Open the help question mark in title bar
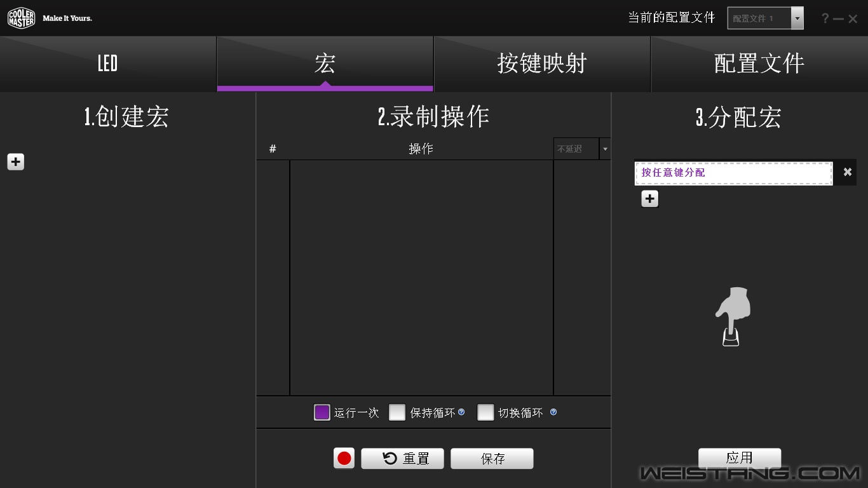This screenshot has height=488, width=868. 825,18
